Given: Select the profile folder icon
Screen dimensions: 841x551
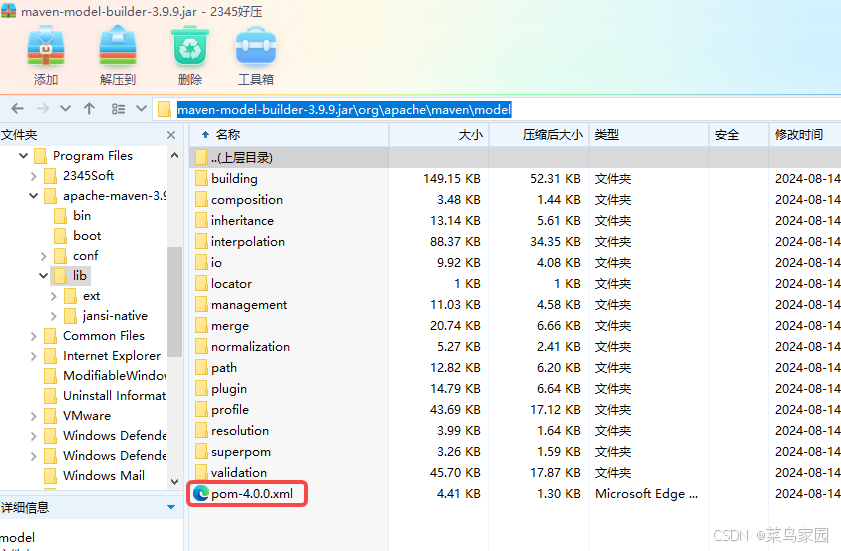Looking at the screenshot, I should 201,409.
